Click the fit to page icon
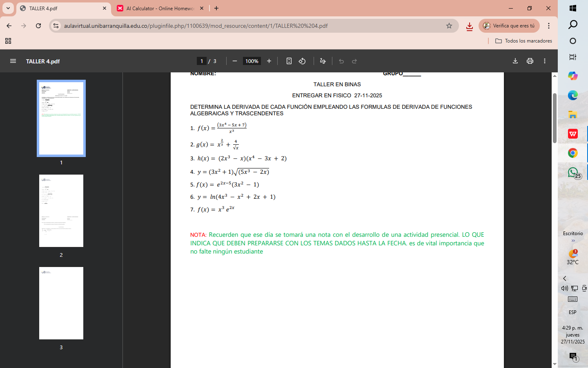588x368 pixels. 289,61
